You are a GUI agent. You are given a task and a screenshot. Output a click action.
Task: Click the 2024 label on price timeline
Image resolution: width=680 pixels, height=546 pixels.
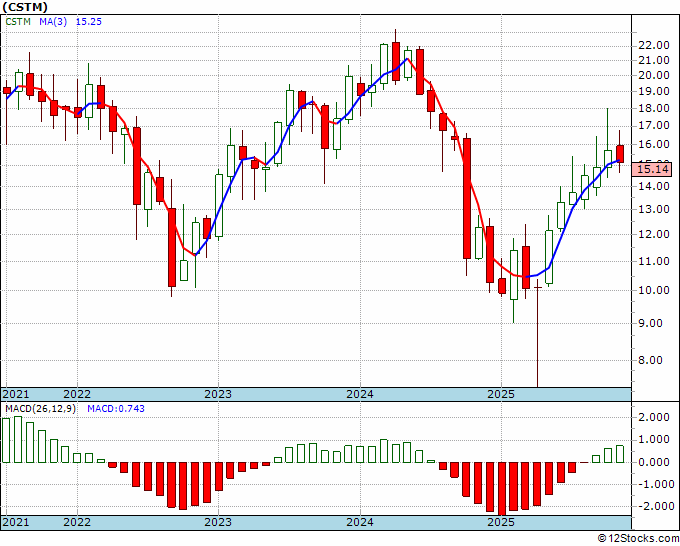pyautogui.click(x=360, y=394)
